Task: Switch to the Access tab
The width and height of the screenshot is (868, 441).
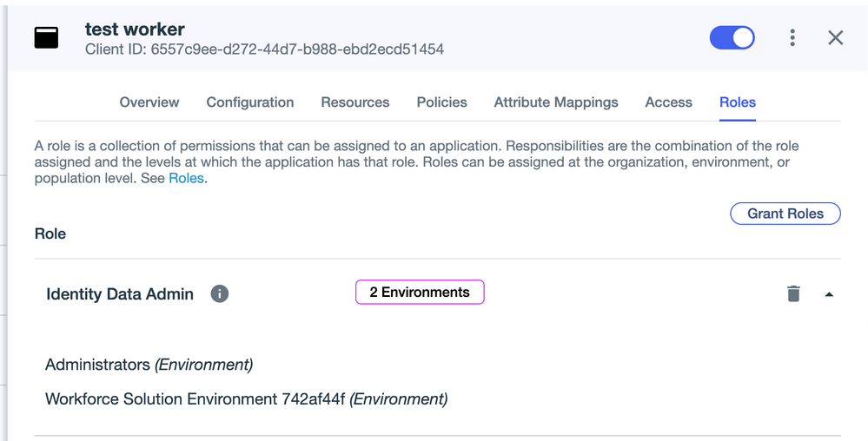Action: (668, 102)
